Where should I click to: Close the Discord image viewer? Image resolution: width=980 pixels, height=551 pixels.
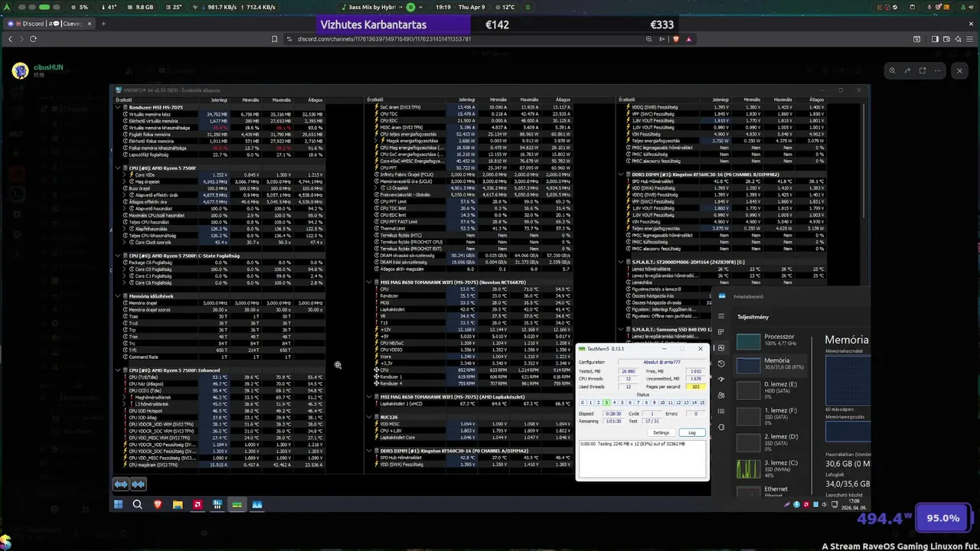click(x=959, y=70)
